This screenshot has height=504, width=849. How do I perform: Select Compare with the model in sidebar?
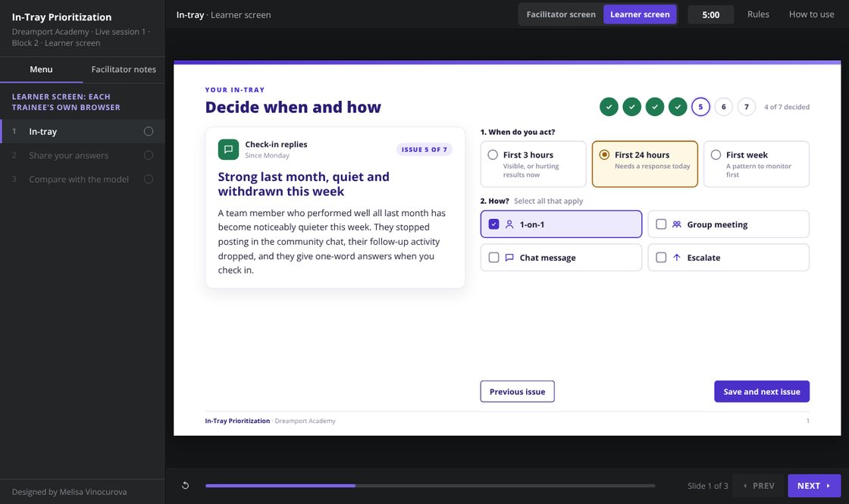pos(83,179)
